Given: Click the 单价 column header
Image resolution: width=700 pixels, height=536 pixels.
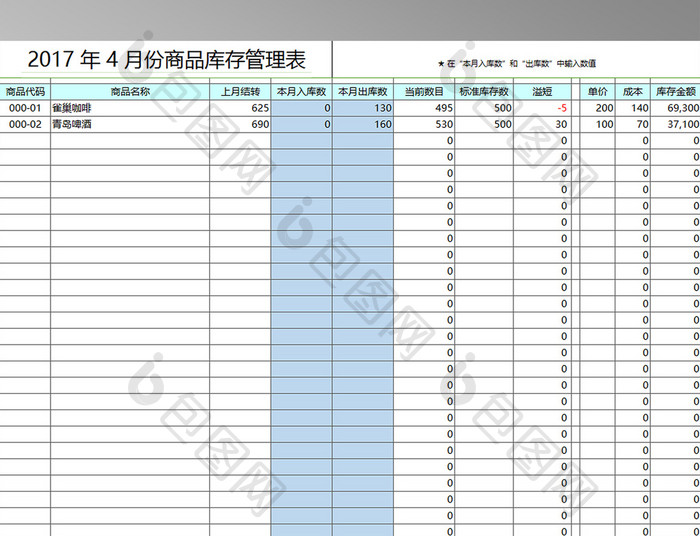Looking at the screenshot, I should pyautogui.click(x=597, y=91).
